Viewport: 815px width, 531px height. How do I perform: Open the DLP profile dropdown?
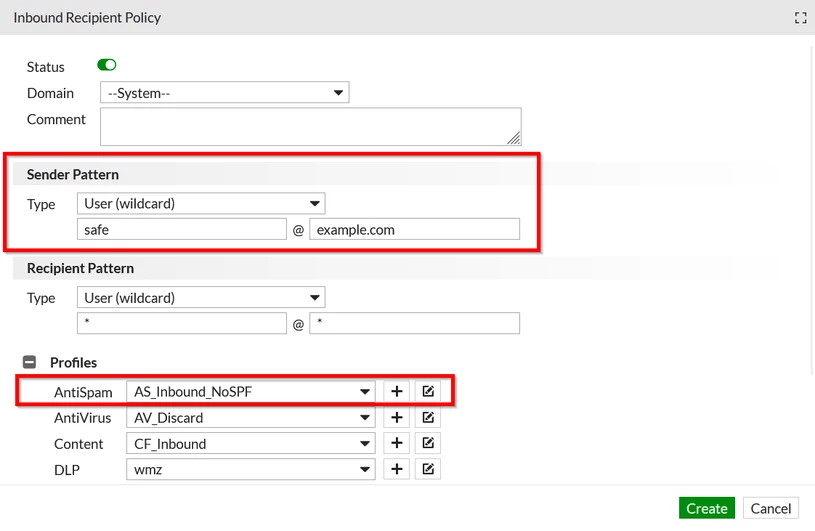coord(251,469)
